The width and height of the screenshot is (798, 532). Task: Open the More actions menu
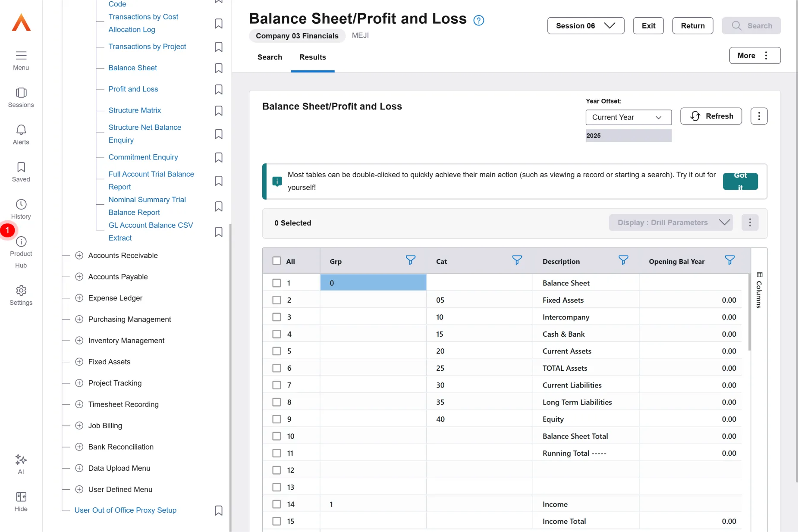coord(755,56)
